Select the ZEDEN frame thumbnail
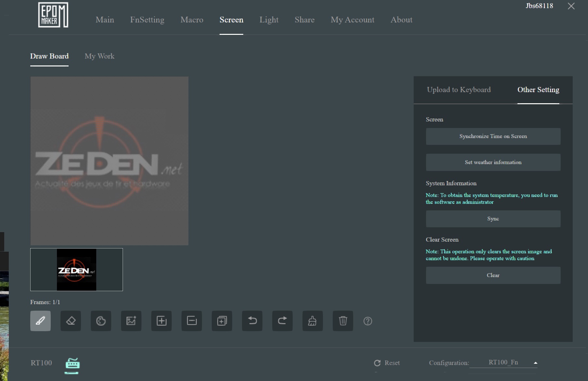 coord(76,270)
